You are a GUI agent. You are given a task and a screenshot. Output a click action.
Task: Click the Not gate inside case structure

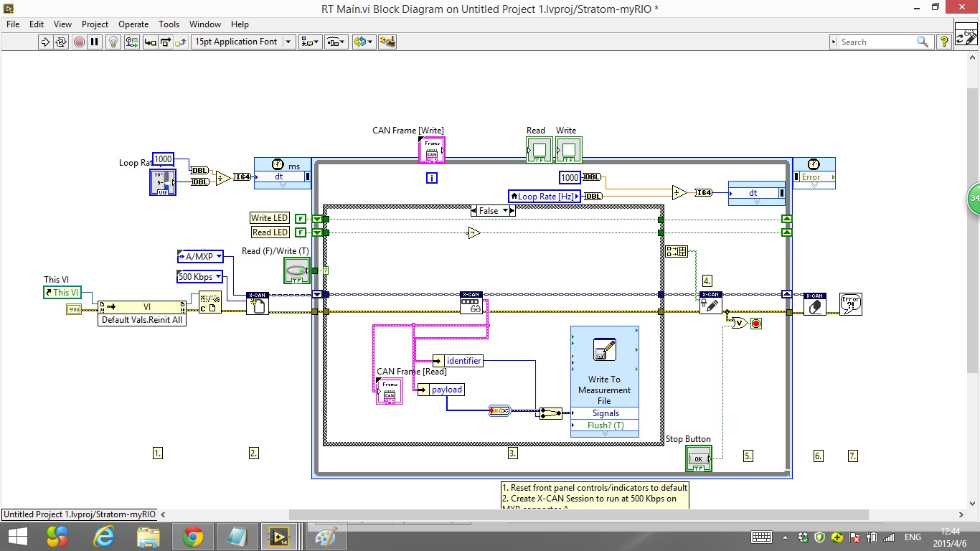tap(473, 232)
